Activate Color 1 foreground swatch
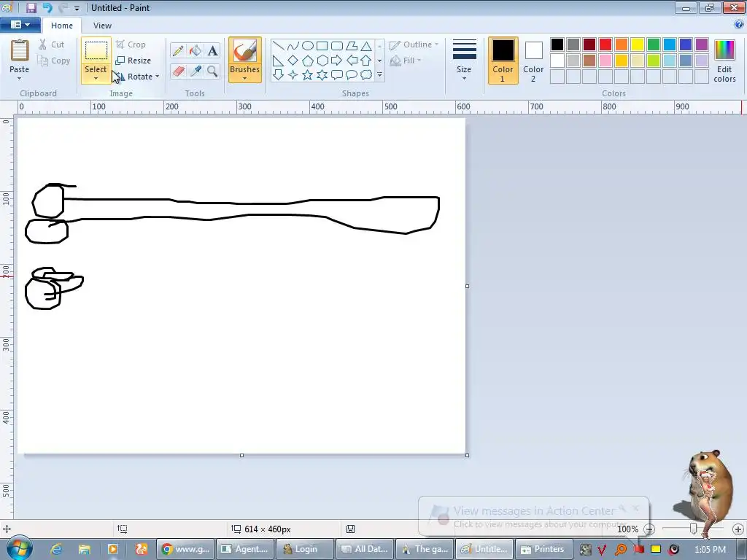Viewport: 747px width, 560px height. pyautogui.click(x=503, y=61)
